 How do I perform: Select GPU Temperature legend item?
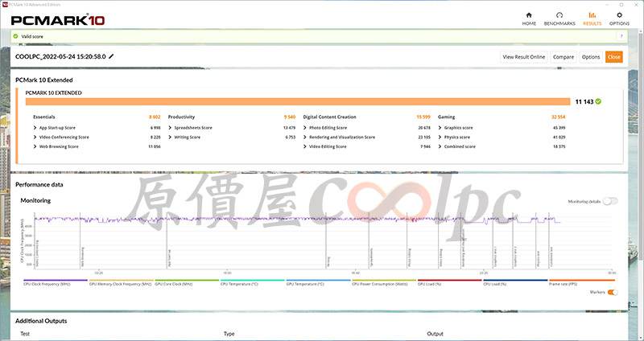pyautogui.click(x=318, y=283)
